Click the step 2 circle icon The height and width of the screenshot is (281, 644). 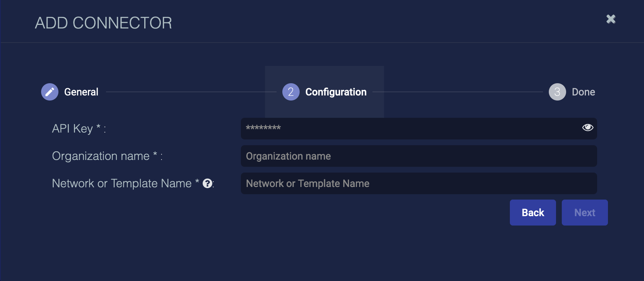pyautogui.click(x=291, y=92)
